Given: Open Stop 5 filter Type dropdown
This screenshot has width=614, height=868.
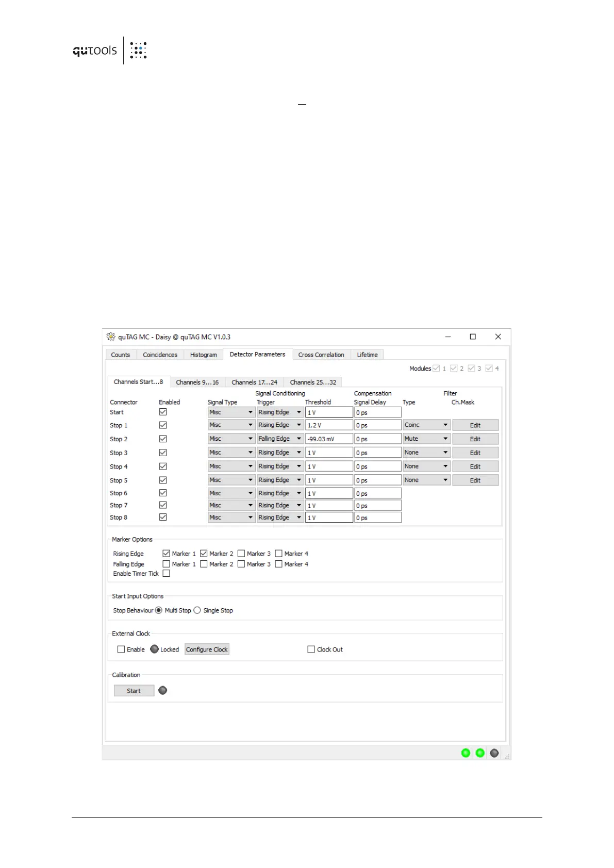Looking at the screenshot, I should 427,480.
